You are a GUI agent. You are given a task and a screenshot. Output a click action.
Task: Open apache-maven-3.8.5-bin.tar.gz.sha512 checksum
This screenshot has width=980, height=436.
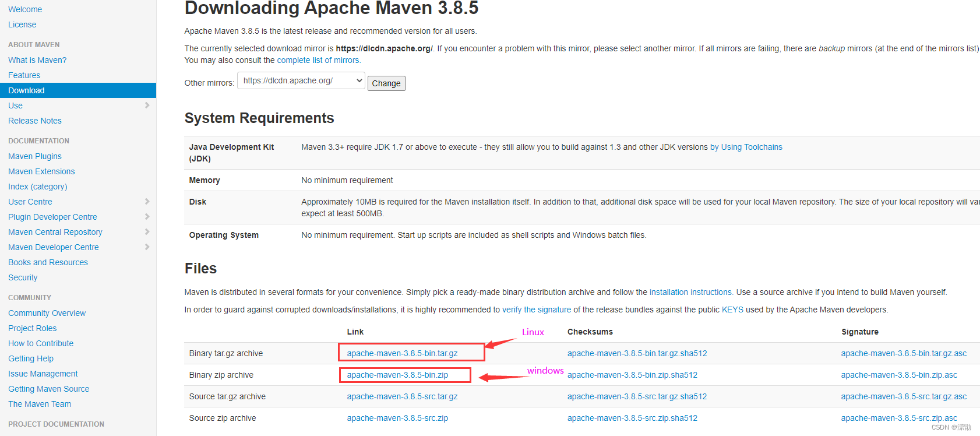pyautogui.click(x=637, y=353)
